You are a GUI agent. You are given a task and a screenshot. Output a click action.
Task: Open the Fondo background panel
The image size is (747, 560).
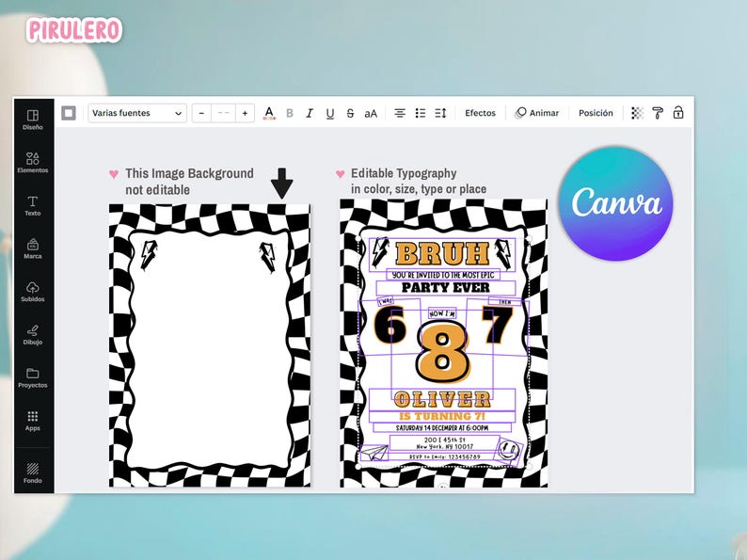pyautogui.click(x=32, y=472)
